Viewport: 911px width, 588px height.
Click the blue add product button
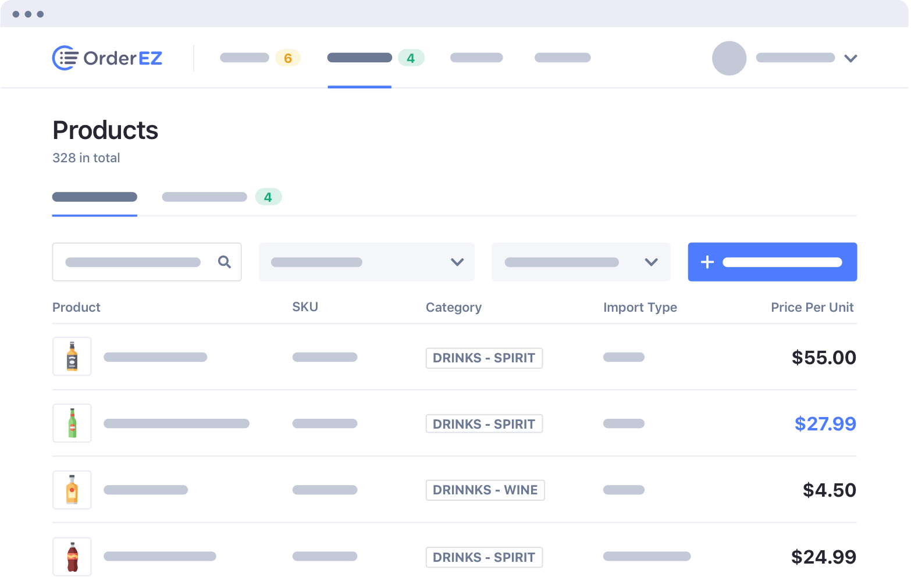tap(772, 262)
